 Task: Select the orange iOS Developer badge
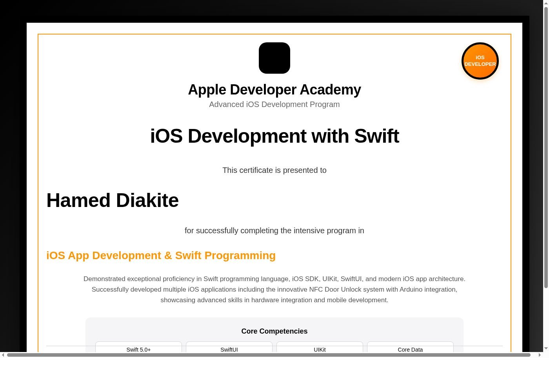point(480,61)
